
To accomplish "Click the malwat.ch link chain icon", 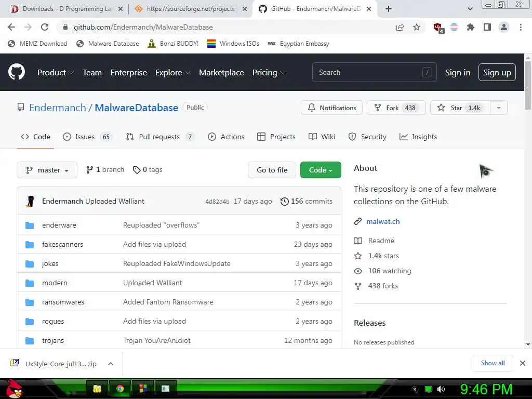I will point(358,221).
